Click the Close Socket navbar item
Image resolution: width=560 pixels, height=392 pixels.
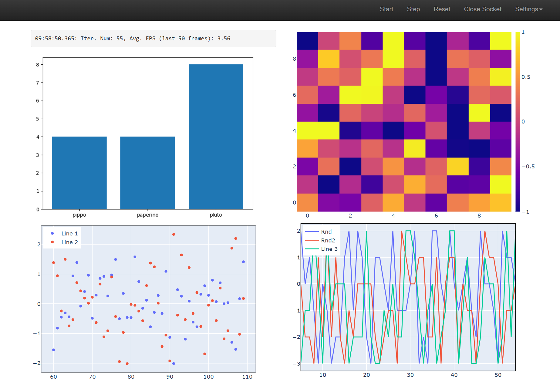click(x=482, y=9)
